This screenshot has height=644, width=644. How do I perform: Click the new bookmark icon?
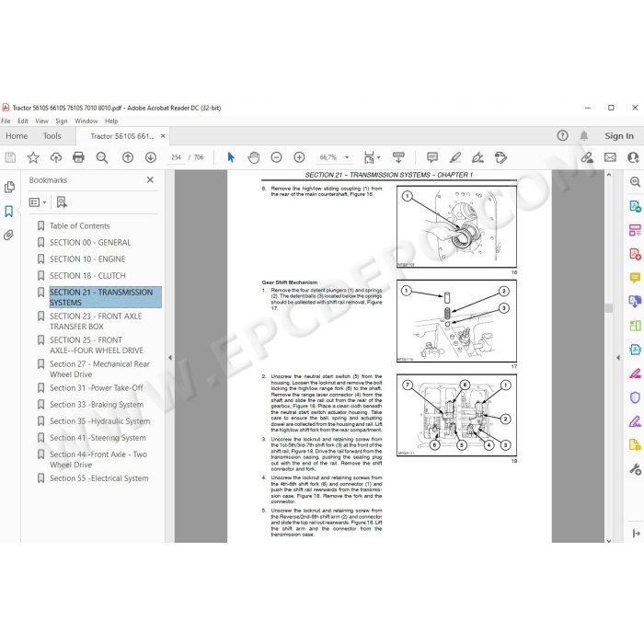pos(62,202)
